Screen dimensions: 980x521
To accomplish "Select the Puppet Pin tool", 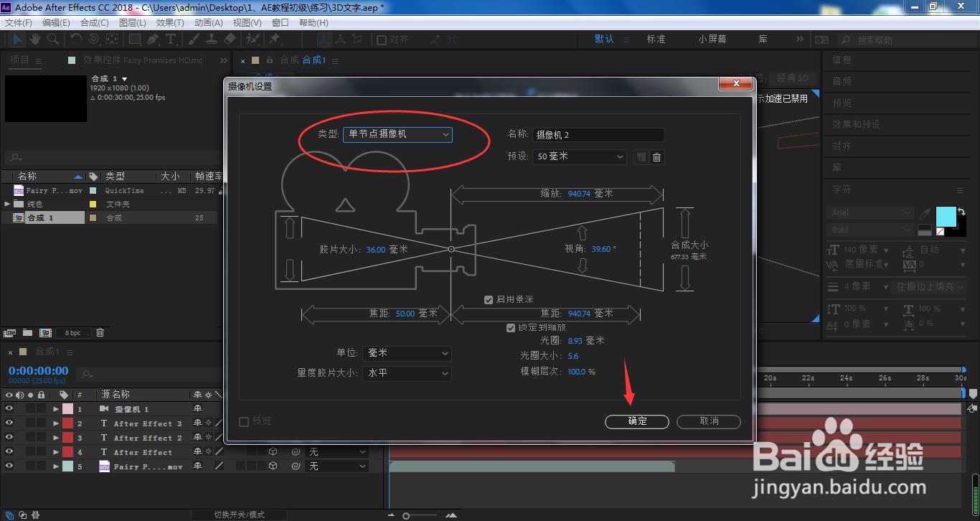I will tap(275, 39).
